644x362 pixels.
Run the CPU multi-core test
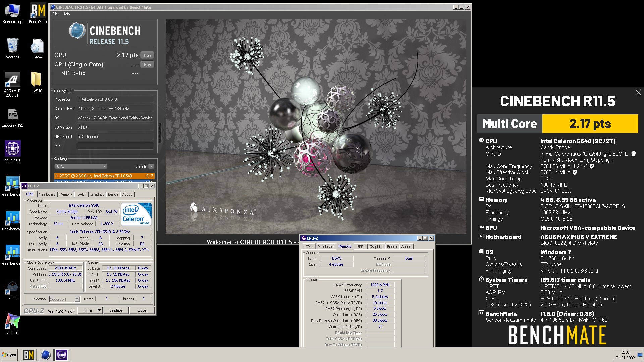point(147,55)
